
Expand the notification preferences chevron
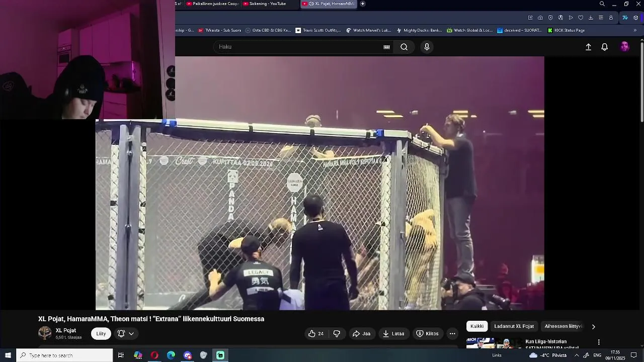[x=131, y=333]
